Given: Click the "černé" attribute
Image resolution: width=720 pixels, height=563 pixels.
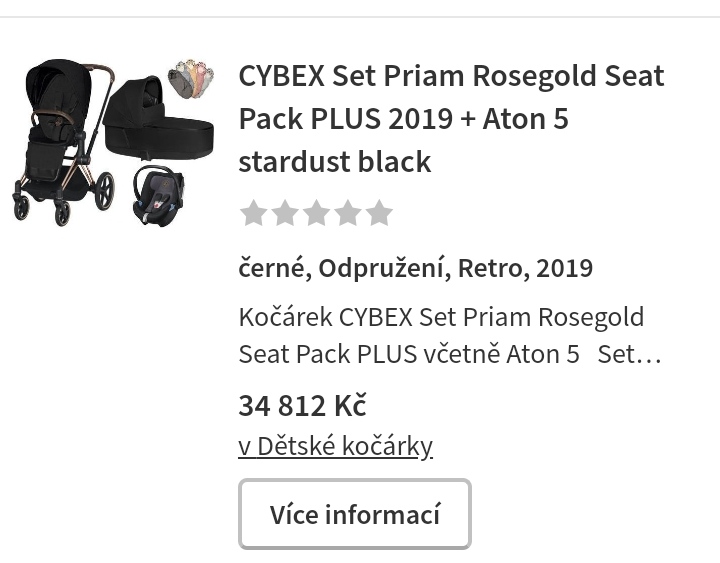Looking at the screenshot, I should coord(273,268).
